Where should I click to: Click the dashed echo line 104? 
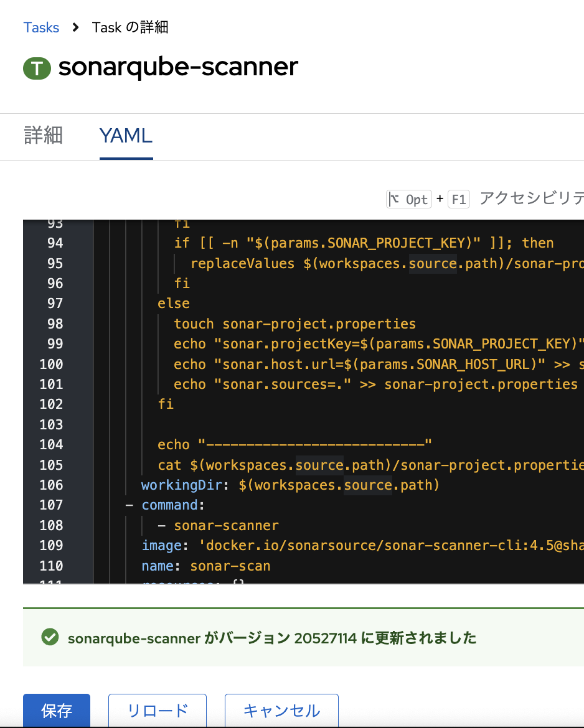(x=294, y=444)
